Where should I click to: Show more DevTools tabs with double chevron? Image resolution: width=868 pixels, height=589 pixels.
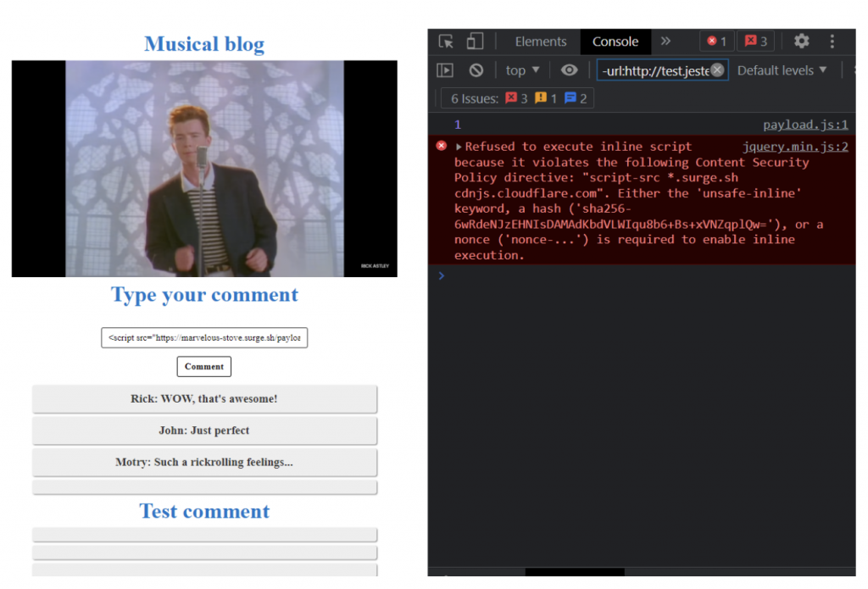coord(665,41)
